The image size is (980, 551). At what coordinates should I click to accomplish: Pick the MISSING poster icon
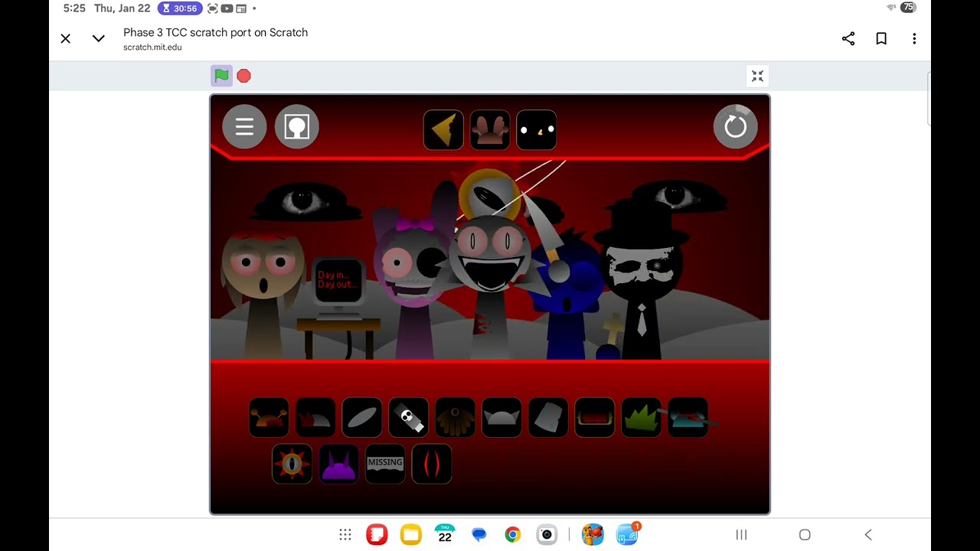pyautogui.click(x=385, y=464)
